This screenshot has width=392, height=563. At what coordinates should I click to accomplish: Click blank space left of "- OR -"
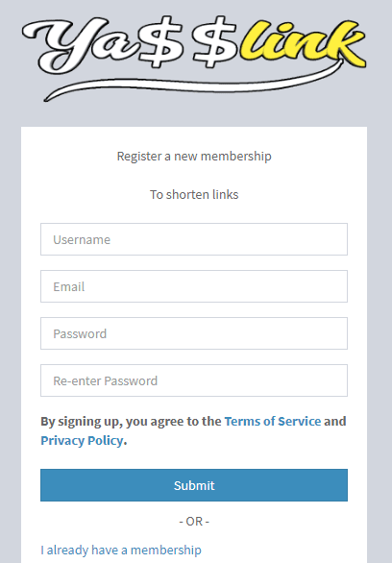point(108,522)
